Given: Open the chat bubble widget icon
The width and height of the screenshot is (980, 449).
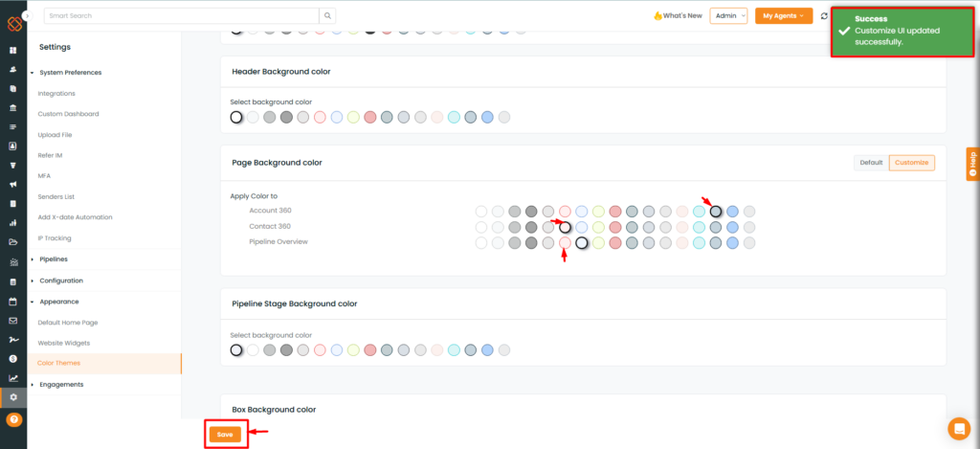Looking at the screenshot, I should pos(959,428).
